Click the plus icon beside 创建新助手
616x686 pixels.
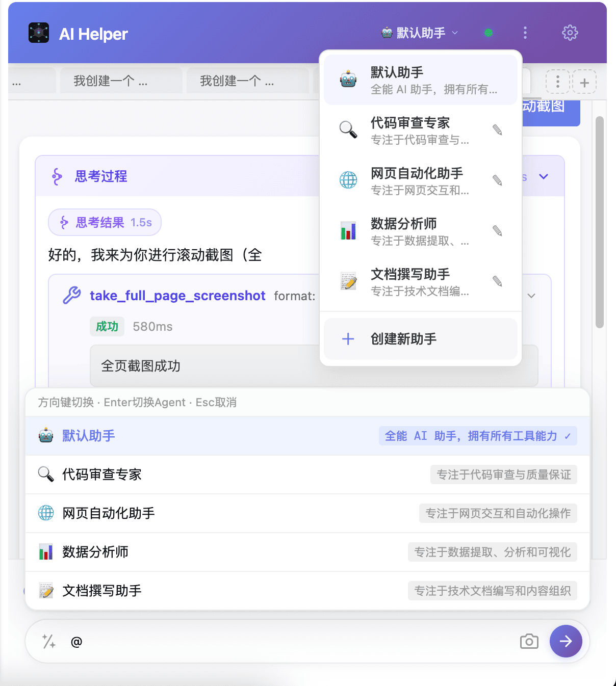point(348,339)
